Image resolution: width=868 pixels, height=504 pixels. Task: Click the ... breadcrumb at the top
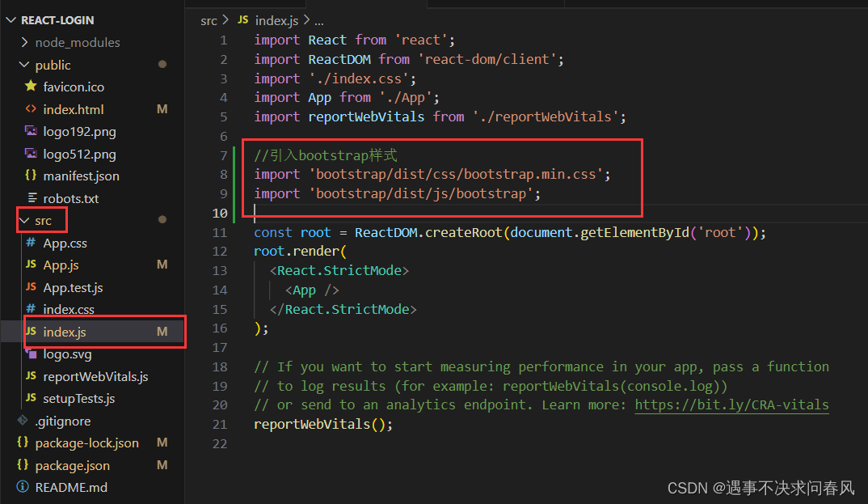tap(321, 20)
